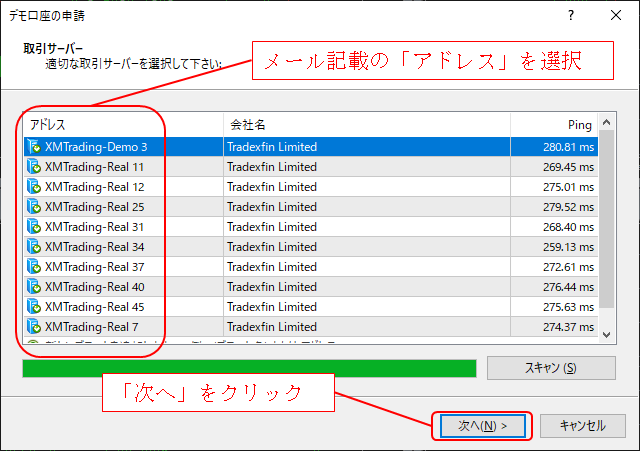Click Tradexfin Limited in the Demo 3 row

pyautogui.click(x=272, y=147)
